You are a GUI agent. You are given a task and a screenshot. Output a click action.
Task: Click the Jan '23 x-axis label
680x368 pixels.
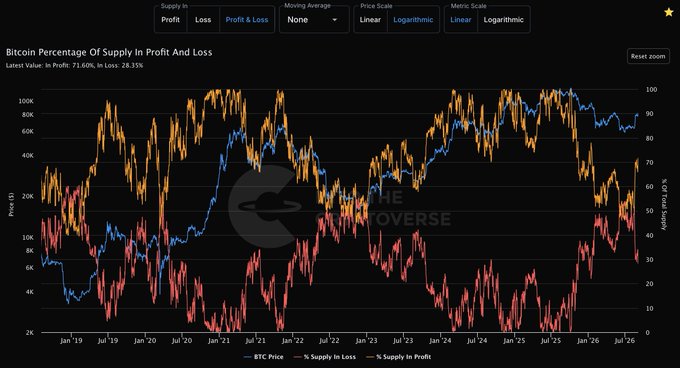coord(366,341)
